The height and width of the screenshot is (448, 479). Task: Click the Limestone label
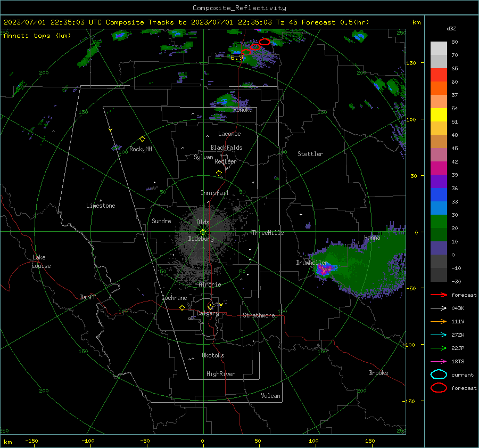point(101,206)
